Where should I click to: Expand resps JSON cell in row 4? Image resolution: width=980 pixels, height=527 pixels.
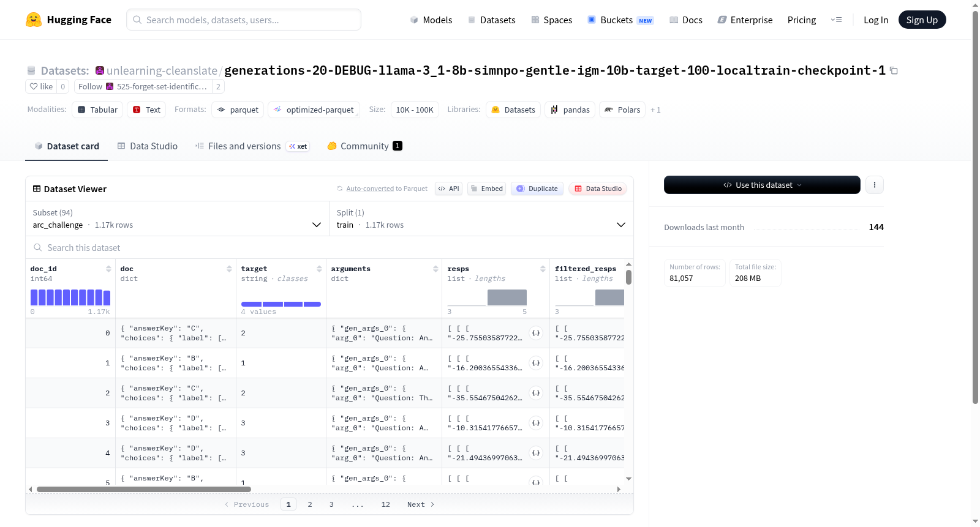point(536,454)
